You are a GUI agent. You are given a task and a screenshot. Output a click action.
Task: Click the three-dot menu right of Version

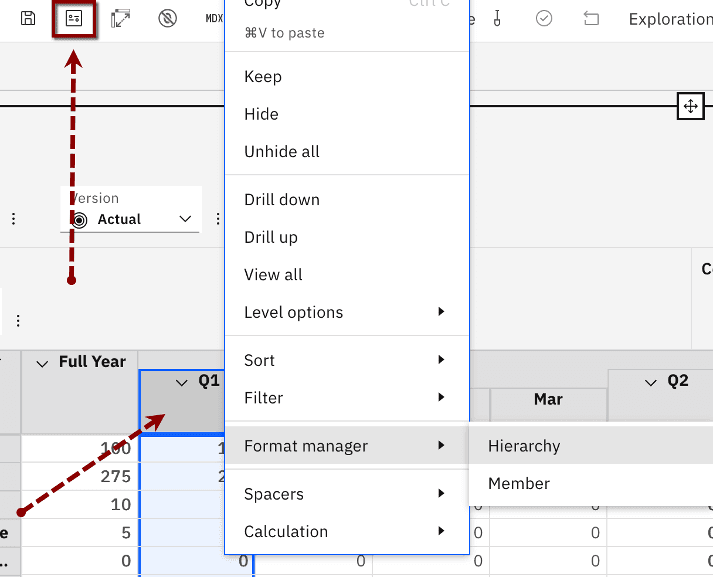[x=218, y=219]
